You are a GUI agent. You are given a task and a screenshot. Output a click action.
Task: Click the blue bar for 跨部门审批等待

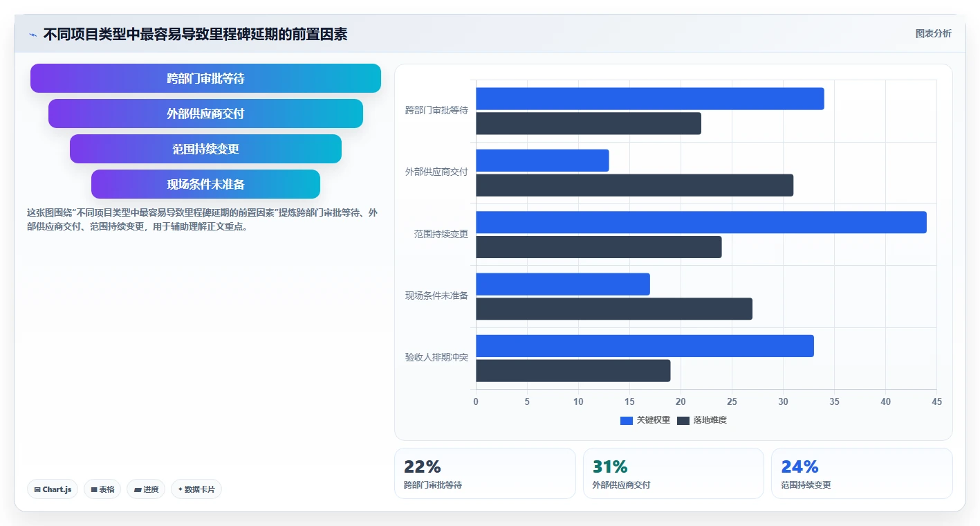pyautogui.click(x=650, y=99)
